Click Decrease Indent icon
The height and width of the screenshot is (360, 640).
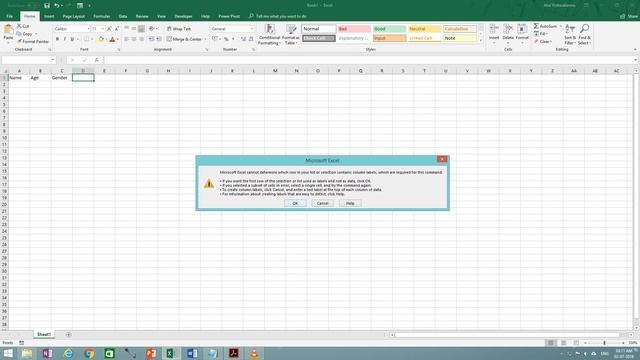[x=151, y=39]
